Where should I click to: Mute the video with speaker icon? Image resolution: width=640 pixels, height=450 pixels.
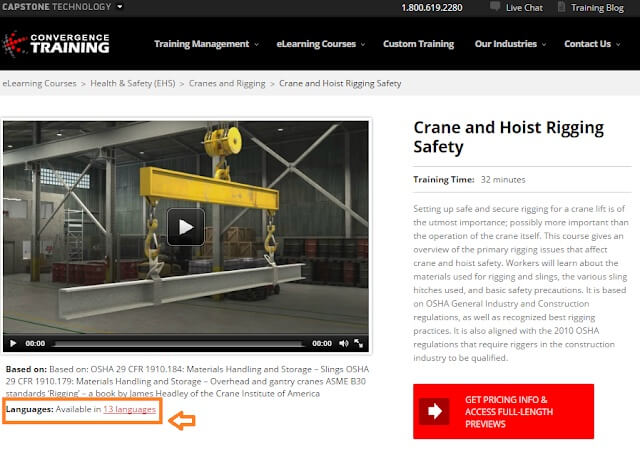(344, 343)
